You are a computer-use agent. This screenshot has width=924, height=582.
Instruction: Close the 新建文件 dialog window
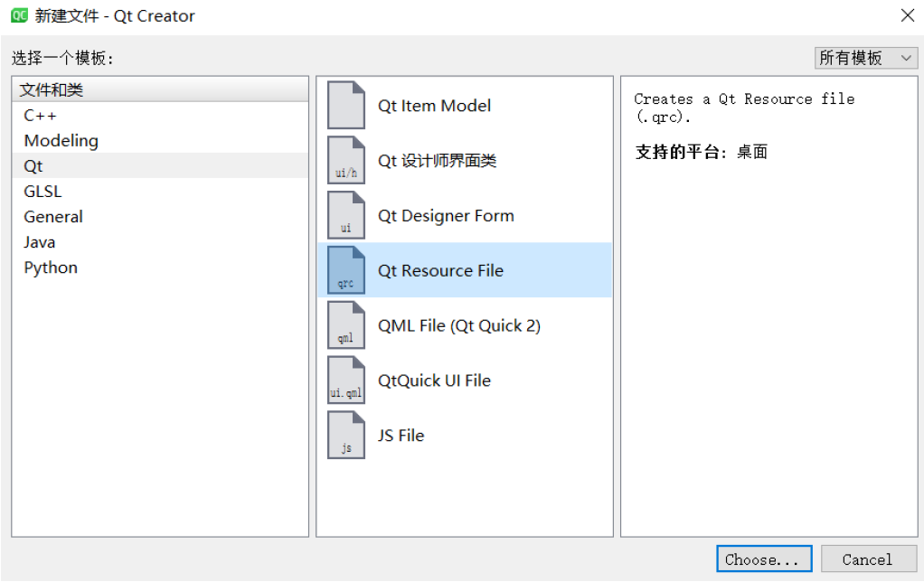908,15
